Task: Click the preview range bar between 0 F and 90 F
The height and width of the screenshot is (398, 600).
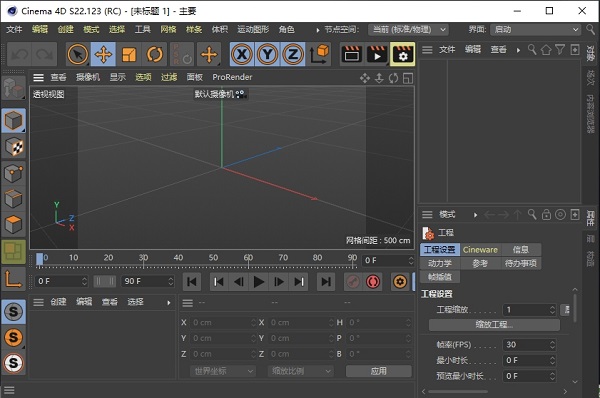Action: (104, 281)
